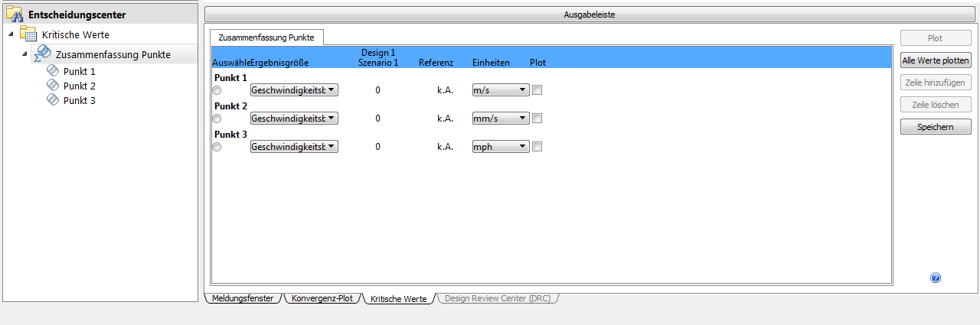Click the value 0 in Punkt 2 row
Image resolution: width=980 pixels, height=325 pixels.
pos(377,119)
